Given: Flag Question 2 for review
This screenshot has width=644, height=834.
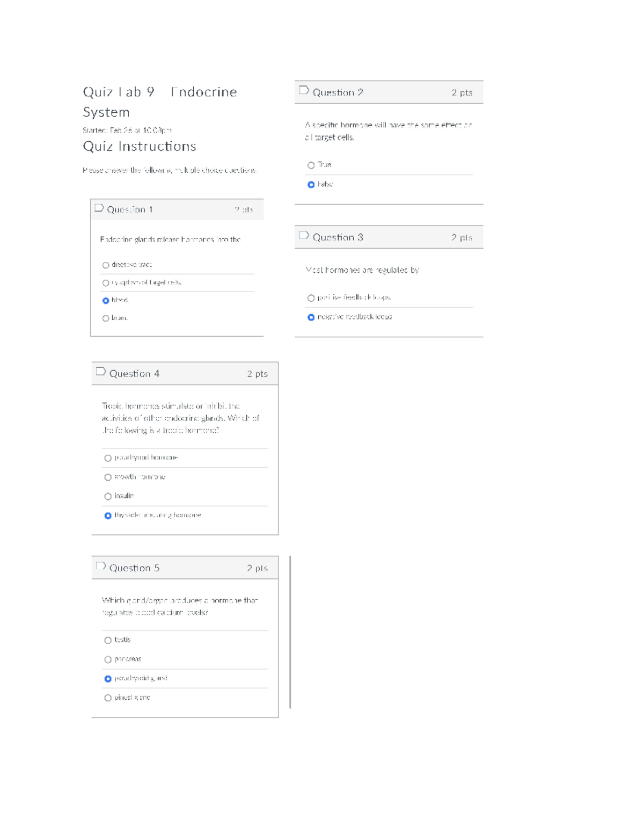Looking at the screenshot, I should [x=304, y=90].
